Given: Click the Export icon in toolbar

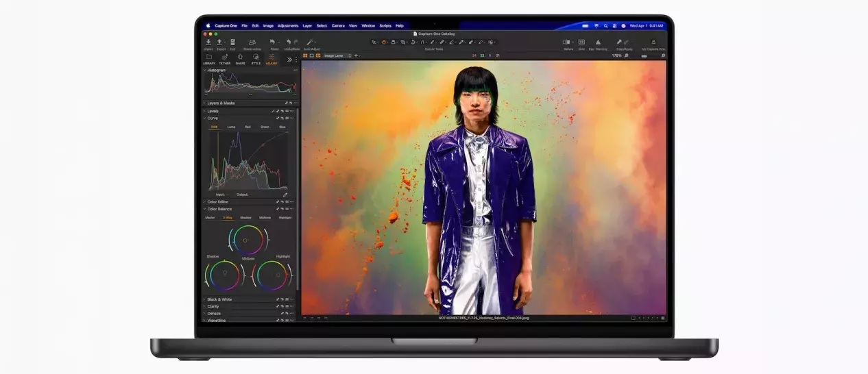Looking at the screenshot, I should click(220, 42).
